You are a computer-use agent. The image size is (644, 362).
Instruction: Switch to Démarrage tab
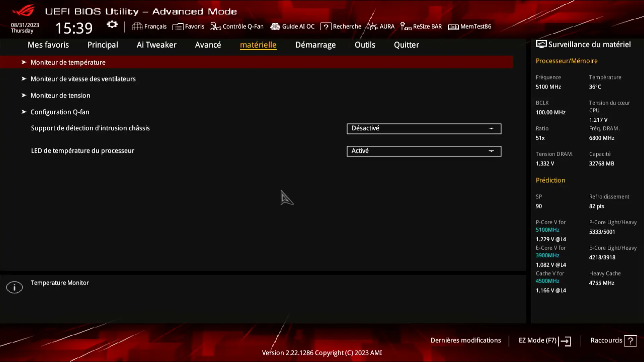(315, 45)
